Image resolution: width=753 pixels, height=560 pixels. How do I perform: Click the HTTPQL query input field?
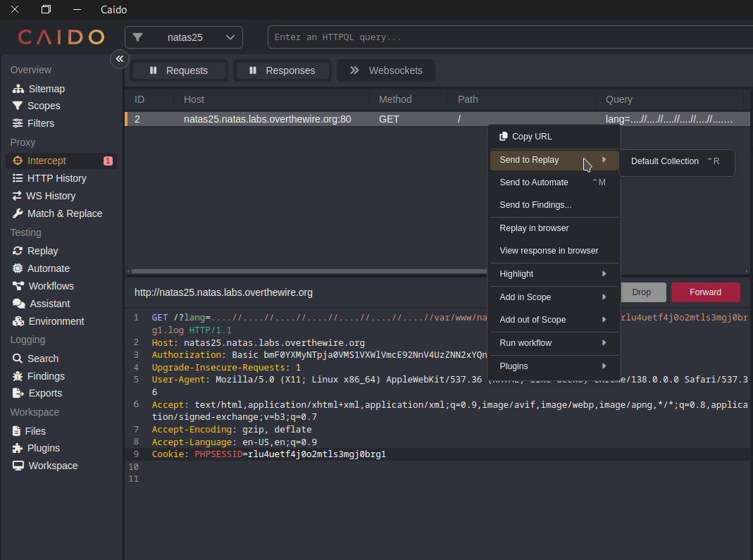coord(507,37)
